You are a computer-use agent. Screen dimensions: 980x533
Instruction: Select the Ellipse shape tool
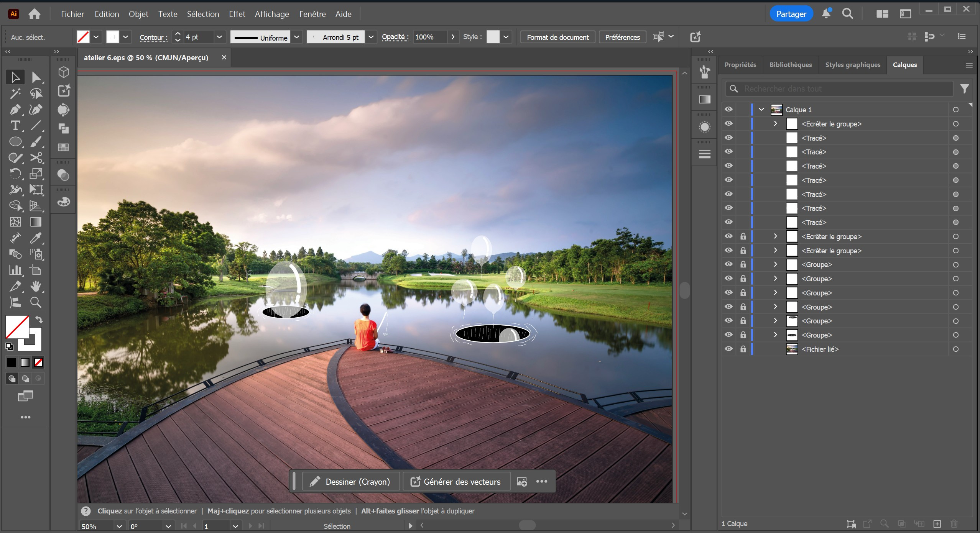coord(15,142)
